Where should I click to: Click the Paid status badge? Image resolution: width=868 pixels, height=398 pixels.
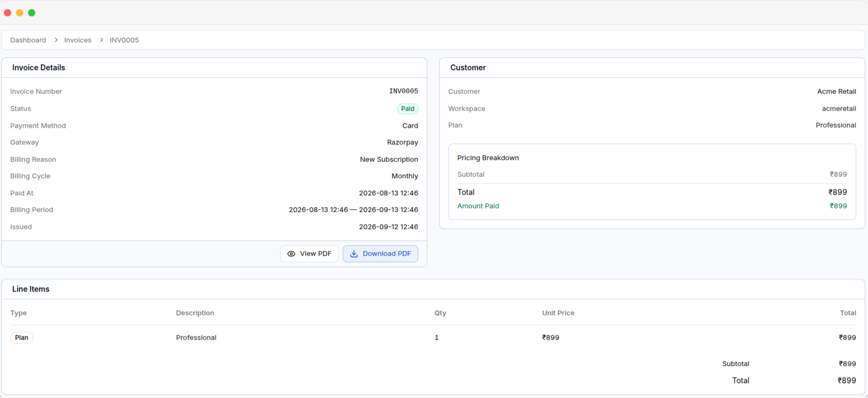(x=407, y=109)
